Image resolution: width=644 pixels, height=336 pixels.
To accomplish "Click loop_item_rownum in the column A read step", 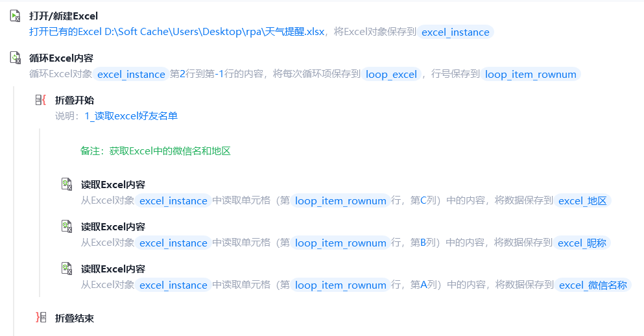I will pyautogui.click(x=340, y=285).
